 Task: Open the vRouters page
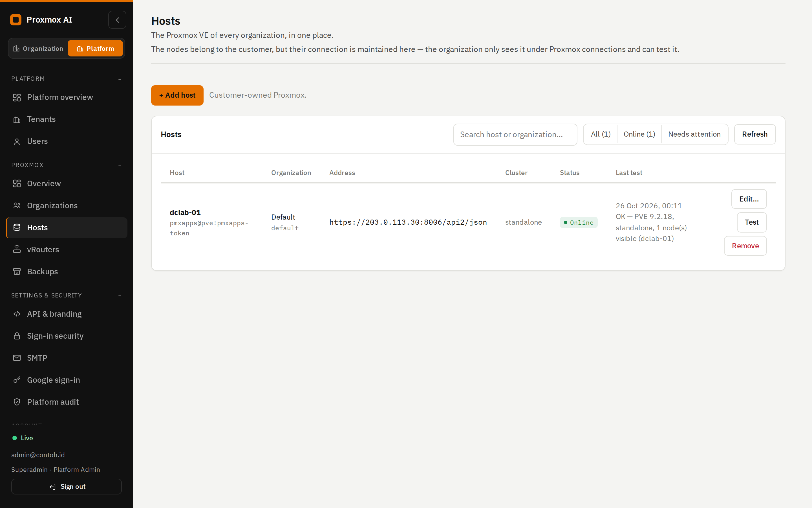(67, 250)
